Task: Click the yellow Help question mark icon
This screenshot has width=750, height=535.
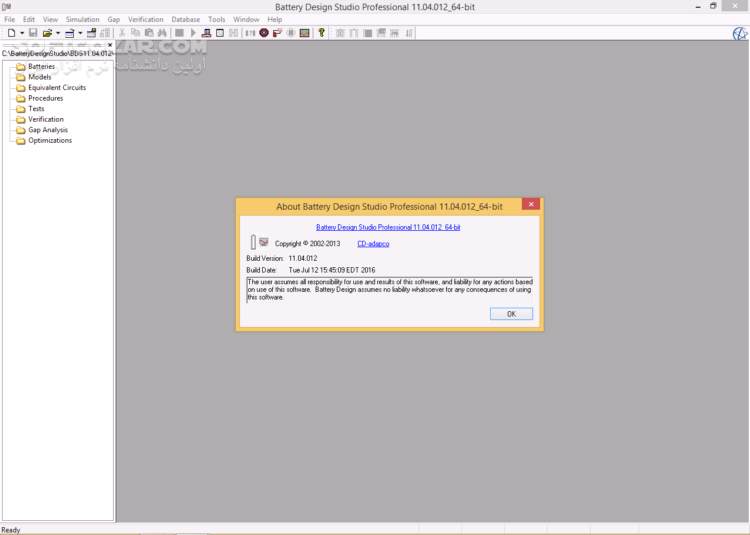Action: coord(322,33)
